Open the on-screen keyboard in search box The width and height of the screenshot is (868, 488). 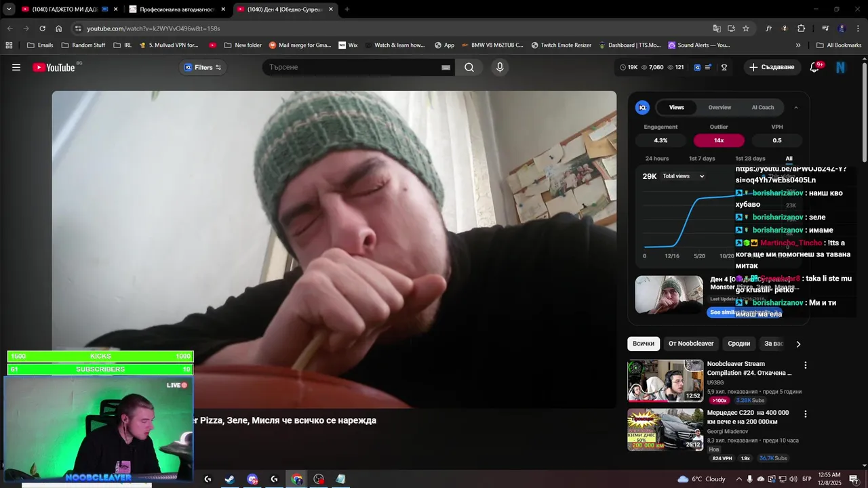point(446,67)
